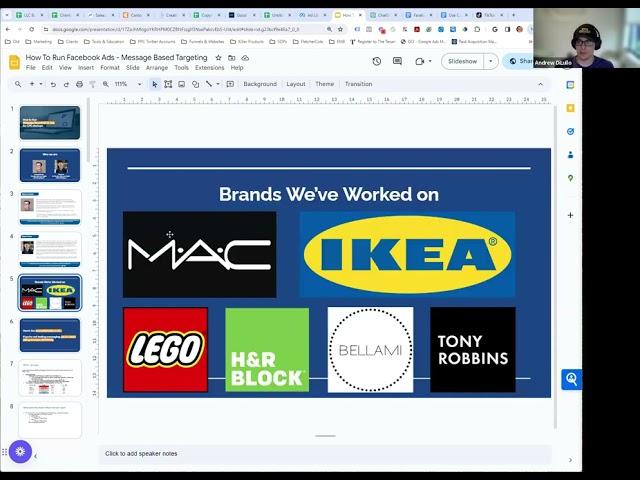The image size is (640, 480).
Task: Open the Layout button
Action: tap(296, 84)
